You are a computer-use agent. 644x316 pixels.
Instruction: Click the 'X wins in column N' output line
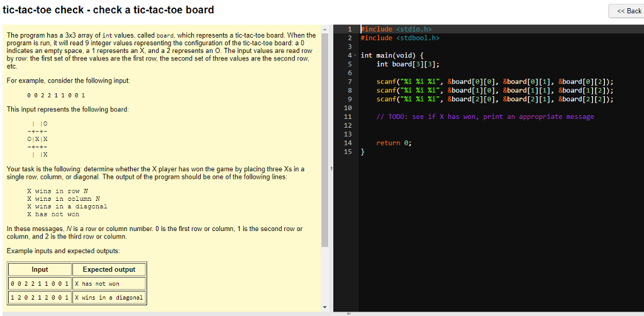(64, 199)
